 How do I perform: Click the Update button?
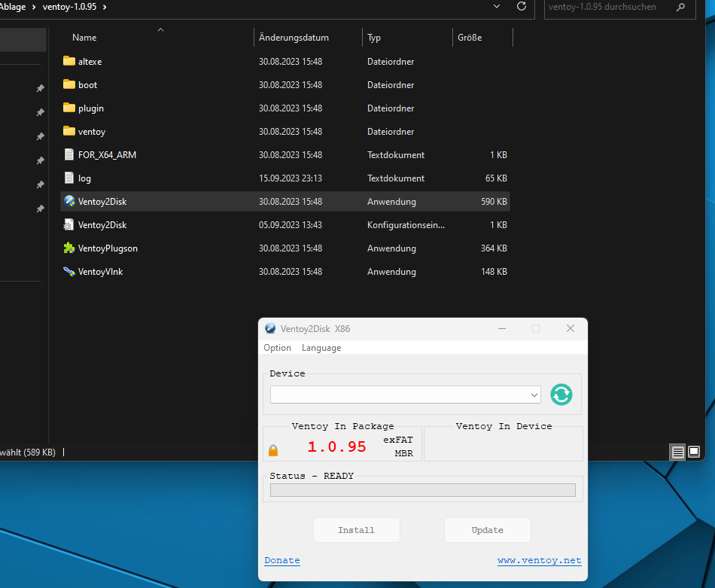coord(488,530)
